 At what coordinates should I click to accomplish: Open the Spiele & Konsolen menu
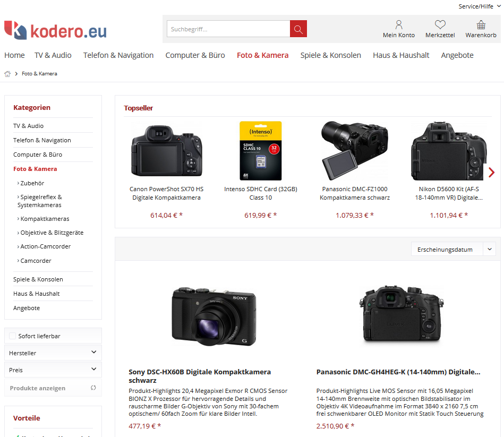330,55
